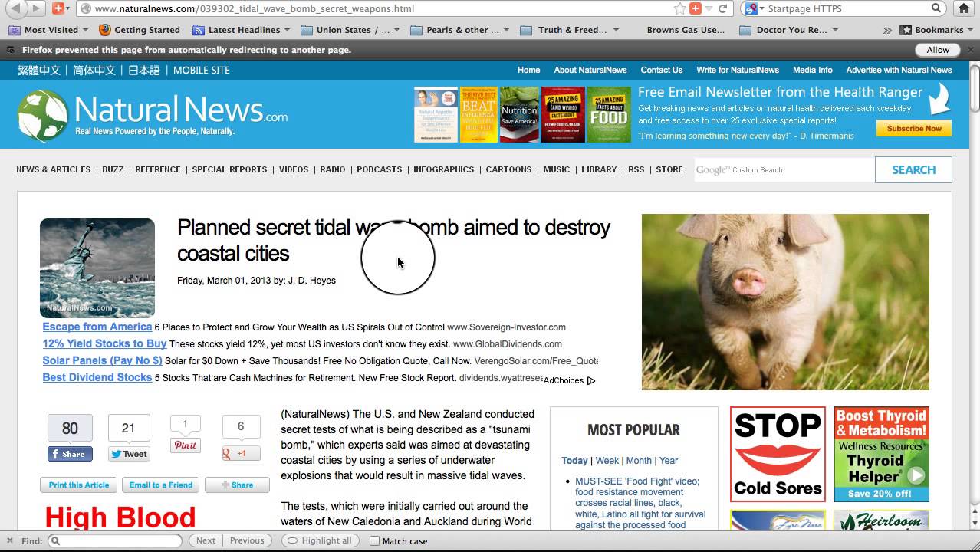
Task: Choose search engine in Startpage dropdown
Action: click(x=753, y=8)
